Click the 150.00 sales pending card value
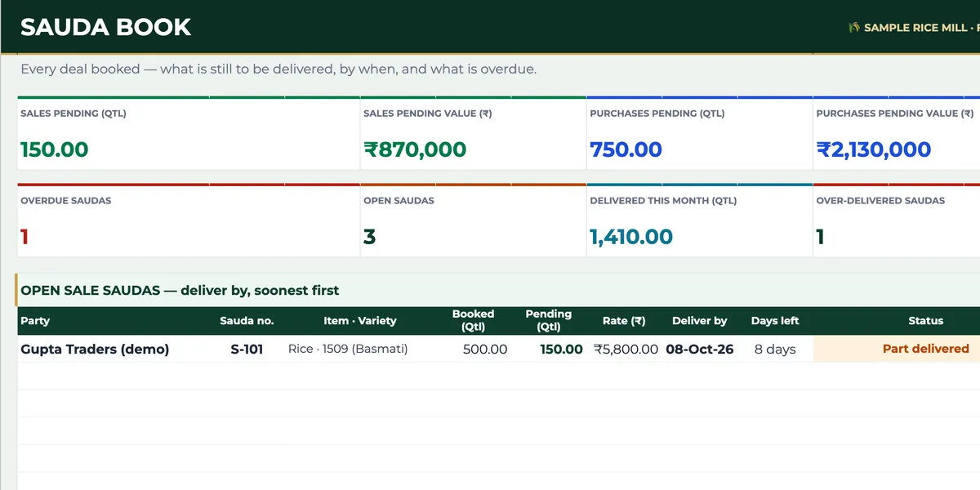 click(55, 149)
